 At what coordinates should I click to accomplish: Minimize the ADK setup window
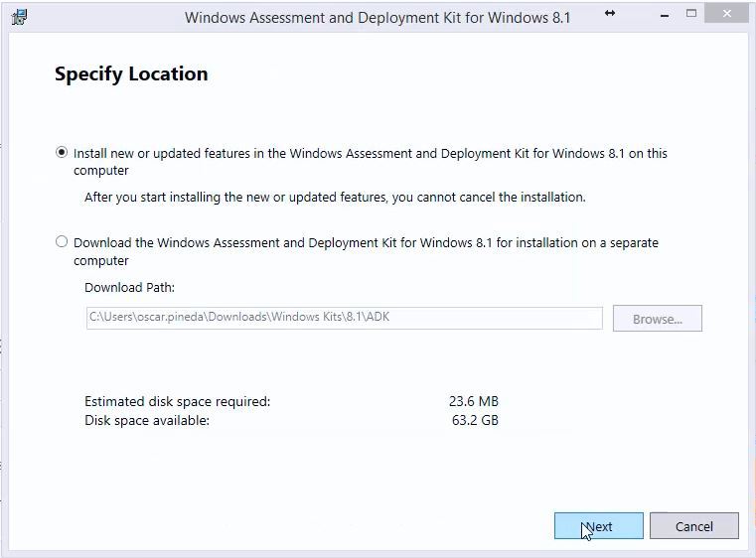pos(665,16)
